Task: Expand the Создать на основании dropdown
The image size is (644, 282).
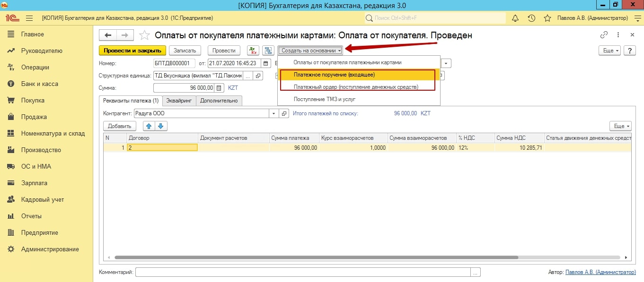Action: (311, 51)
